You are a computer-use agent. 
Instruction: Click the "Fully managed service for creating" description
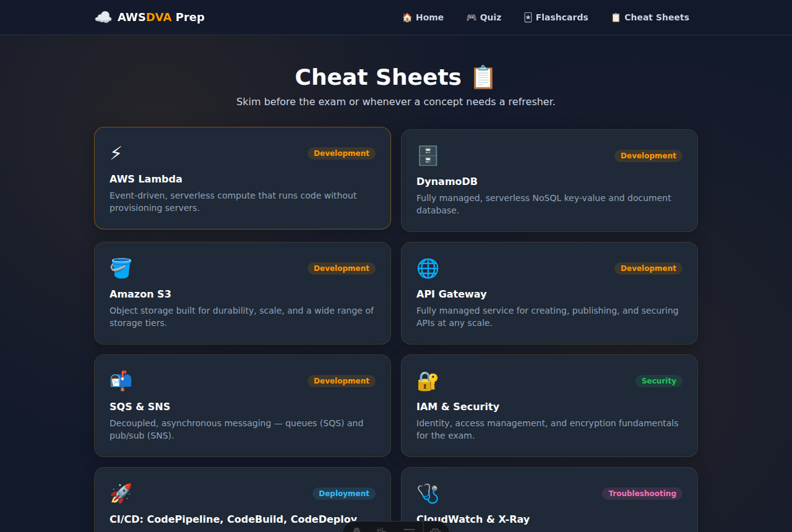548,317
